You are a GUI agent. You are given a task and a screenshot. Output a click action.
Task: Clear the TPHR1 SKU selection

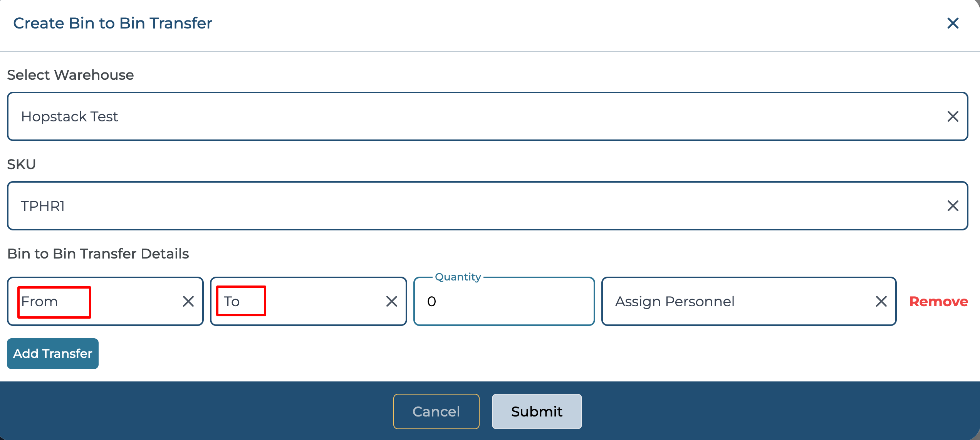click(953, 206)
